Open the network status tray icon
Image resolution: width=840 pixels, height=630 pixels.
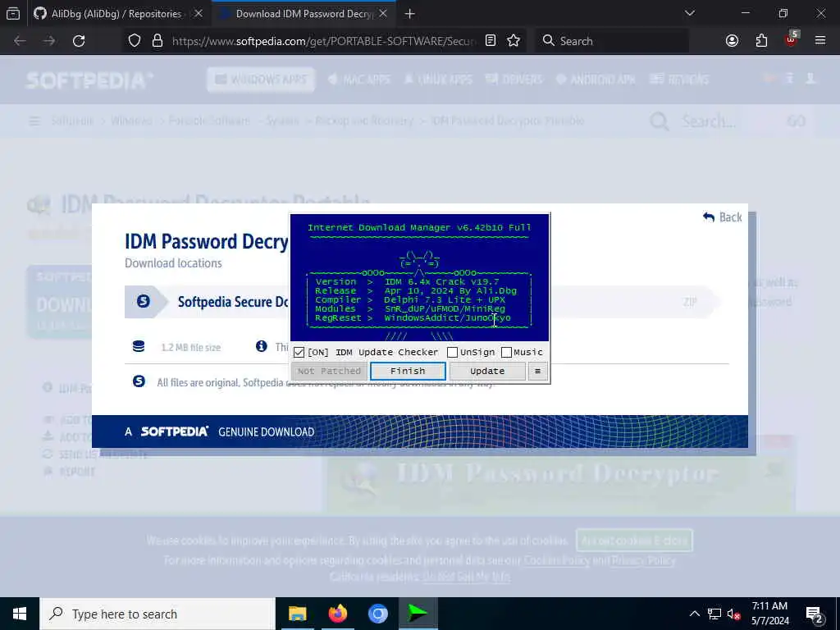click(x=714, y=614)
